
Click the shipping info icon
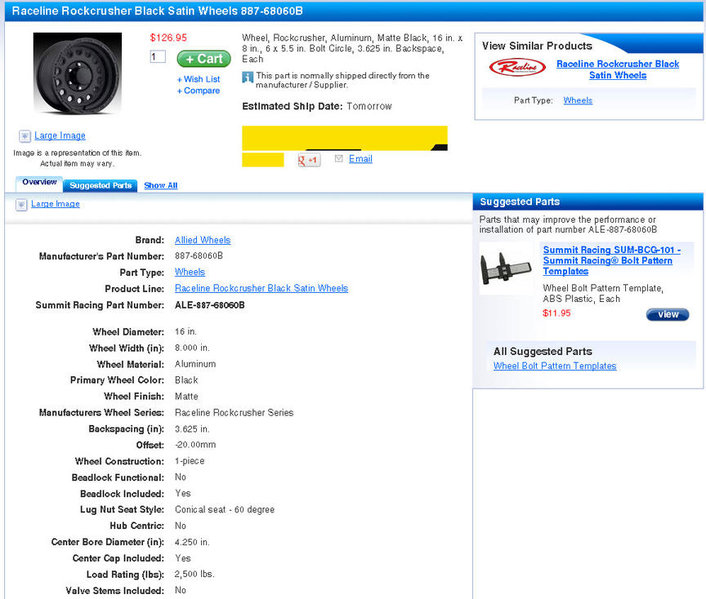tap(248, 77)
